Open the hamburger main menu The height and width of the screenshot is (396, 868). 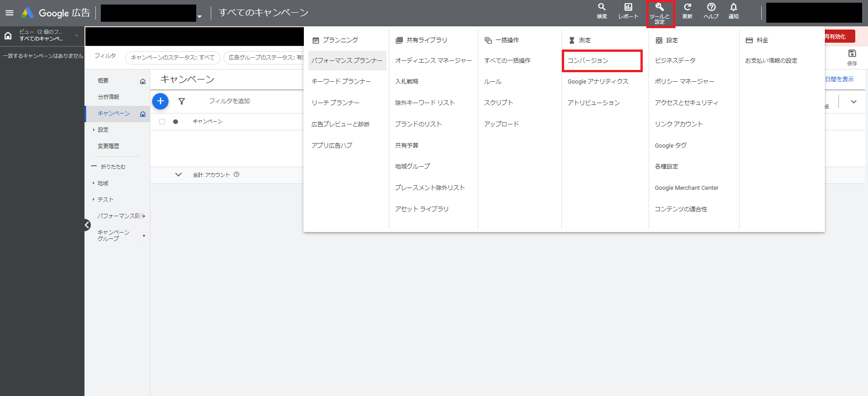click(9, 13)
